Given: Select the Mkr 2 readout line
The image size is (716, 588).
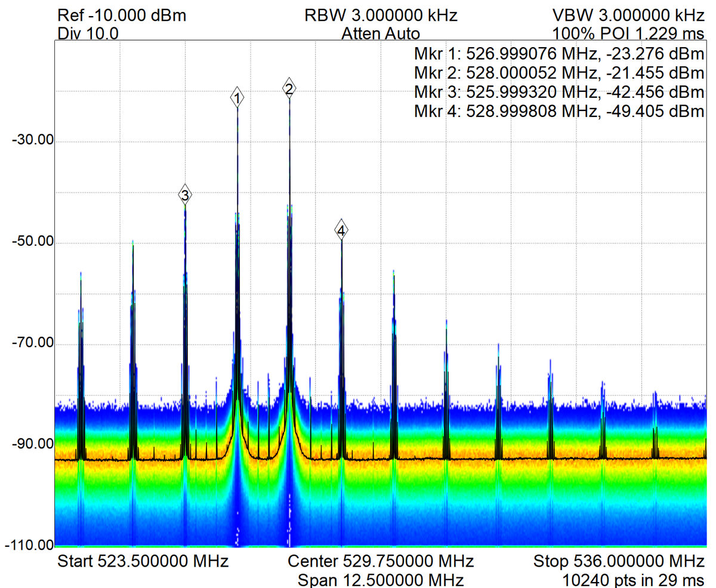Looking at the screenshot, I should point(559,73).
